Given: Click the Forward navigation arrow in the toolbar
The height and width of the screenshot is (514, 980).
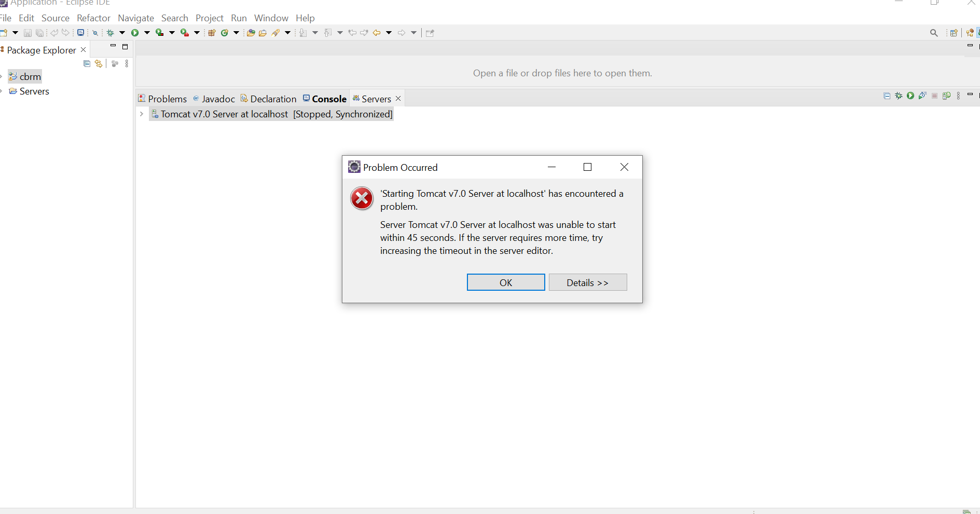Looking at the screenshot, I should [401, 33].
